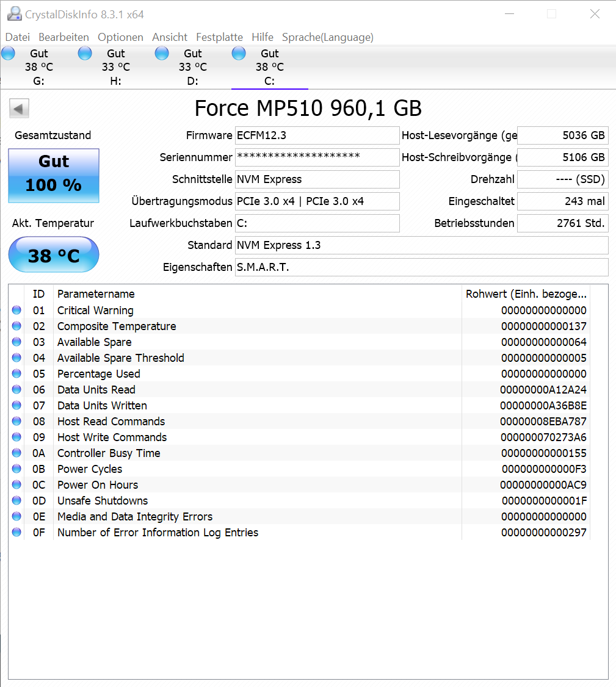Image resolution: width=616 pixels, height=687 pixels.
Task: Click Host-Lesevorgänge value 5036 GB
Action: pyautogui.click(x=562, y=135)
